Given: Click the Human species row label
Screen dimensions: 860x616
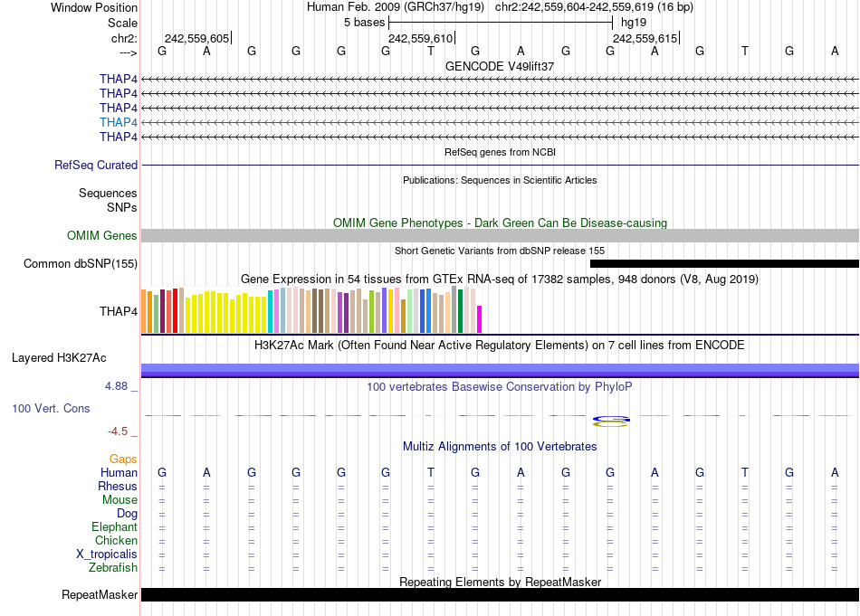Looking at the screenshot, I should point(119,472).
